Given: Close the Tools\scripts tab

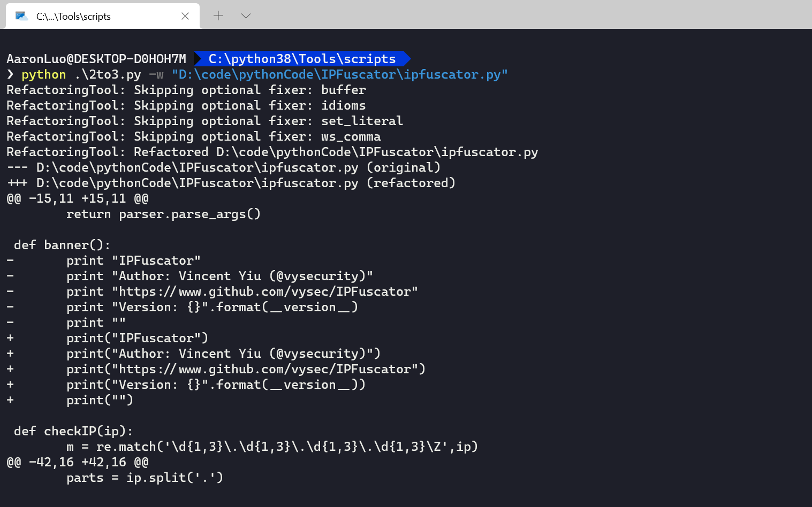Looking at the screenshot, I should (x=185, y=16).
